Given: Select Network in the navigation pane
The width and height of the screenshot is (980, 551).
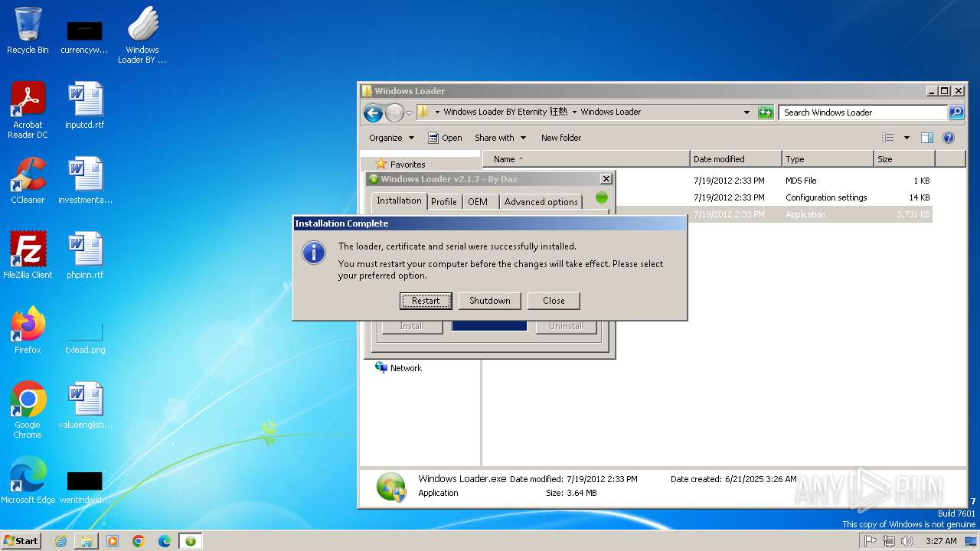Looking at the screenshot, I should coord(399,368).
